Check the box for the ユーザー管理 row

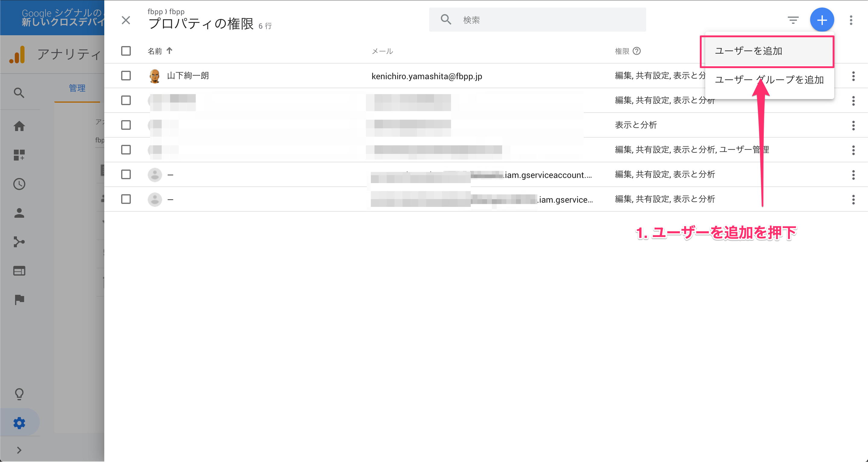point(126,149)
